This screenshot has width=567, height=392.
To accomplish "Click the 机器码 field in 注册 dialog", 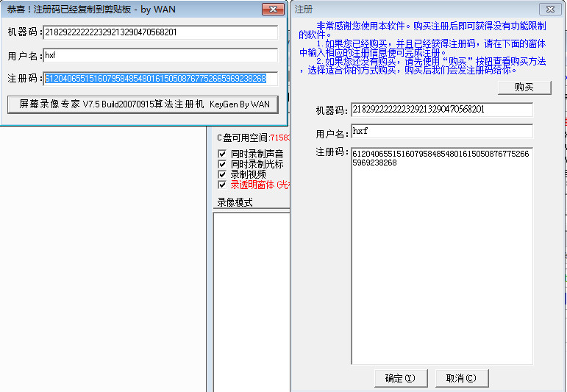I will pyautogui.click(x=441, y=110).
